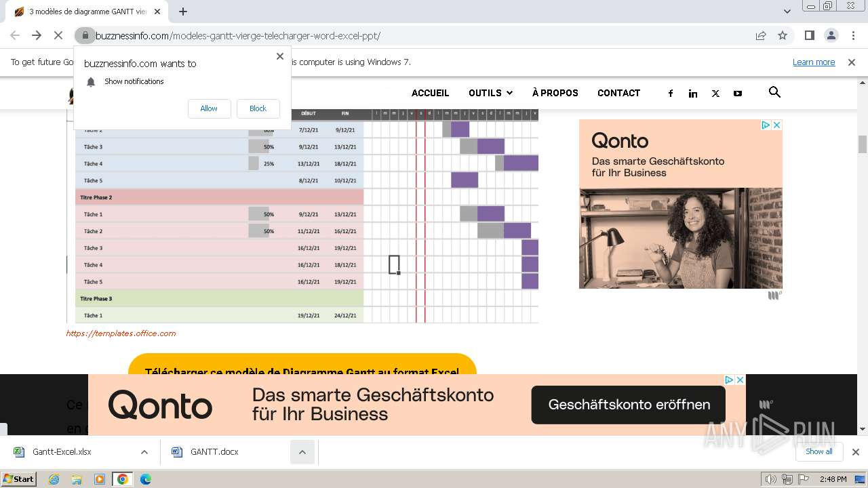Visit the site's Facebook page icon

click(x=671, y=94)
